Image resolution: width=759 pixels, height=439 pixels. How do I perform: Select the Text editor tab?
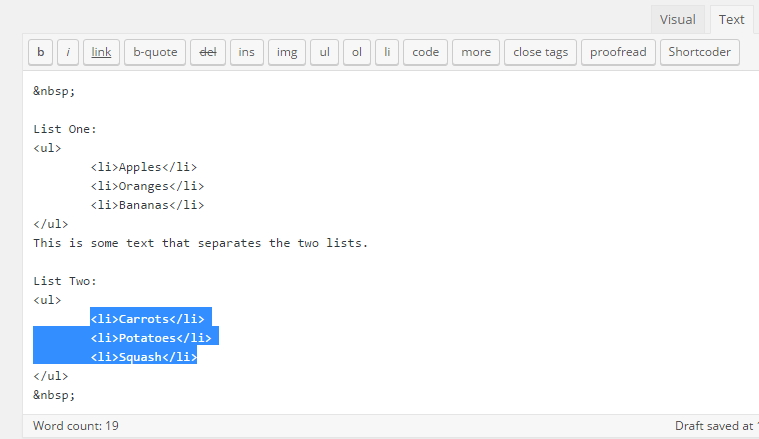click(731, 19)
